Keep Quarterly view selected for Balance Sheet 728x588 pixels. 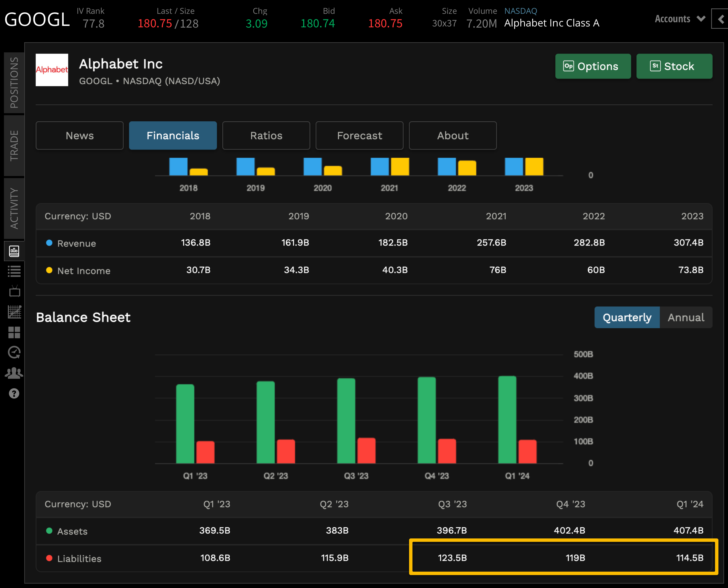click(627, 317)
